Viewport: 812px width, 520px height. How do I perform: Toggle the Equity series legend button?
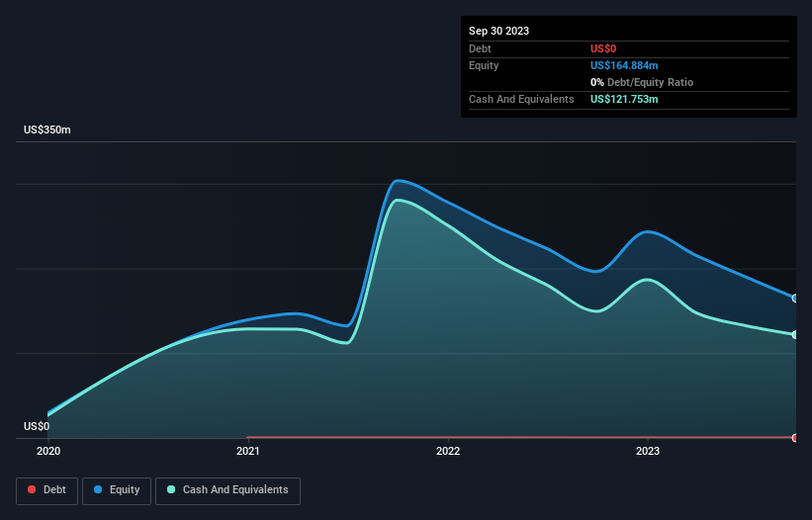click(117, 490)
